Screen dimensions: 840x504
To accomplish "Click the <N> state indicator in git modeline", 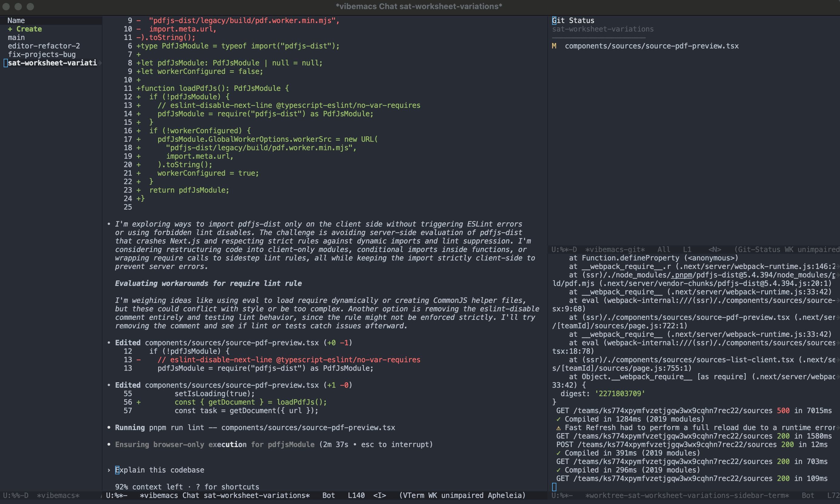I will point(714,249).
